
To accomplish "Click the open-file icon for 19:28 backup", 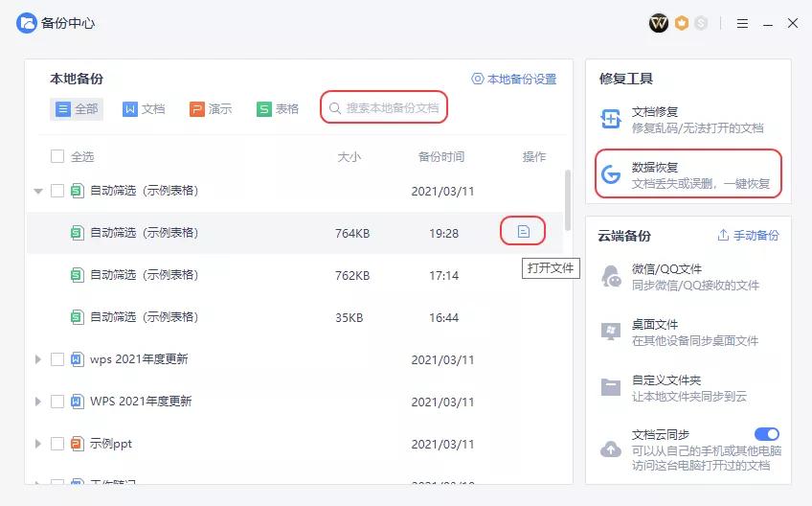I will click(x=524, y=231).
